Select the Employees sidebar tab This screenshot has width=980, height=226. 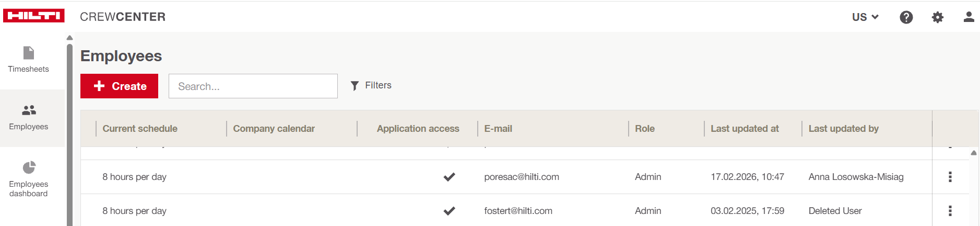pyautogui.click(x=29, y=118)
